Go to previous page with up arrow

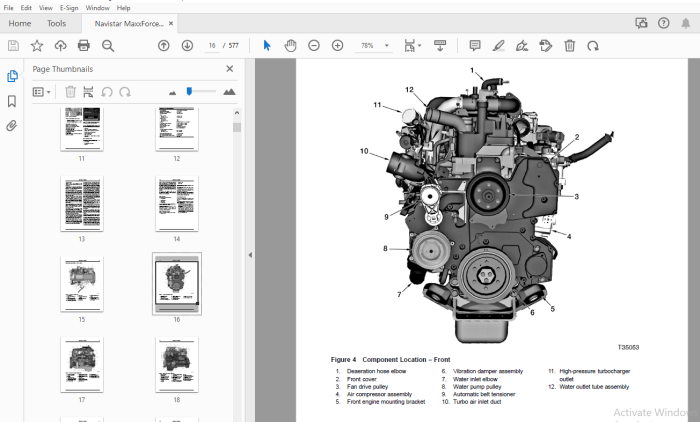[164, 46]
